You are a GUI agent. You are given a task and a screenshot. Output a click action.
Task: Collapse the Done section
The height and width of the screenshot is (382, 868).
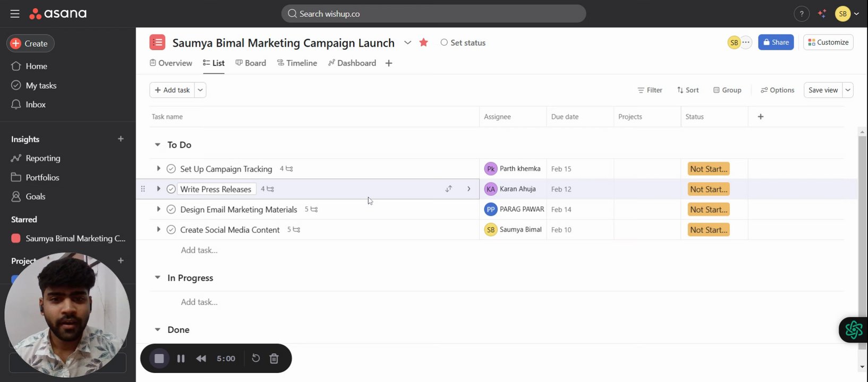tap(157, 329)
